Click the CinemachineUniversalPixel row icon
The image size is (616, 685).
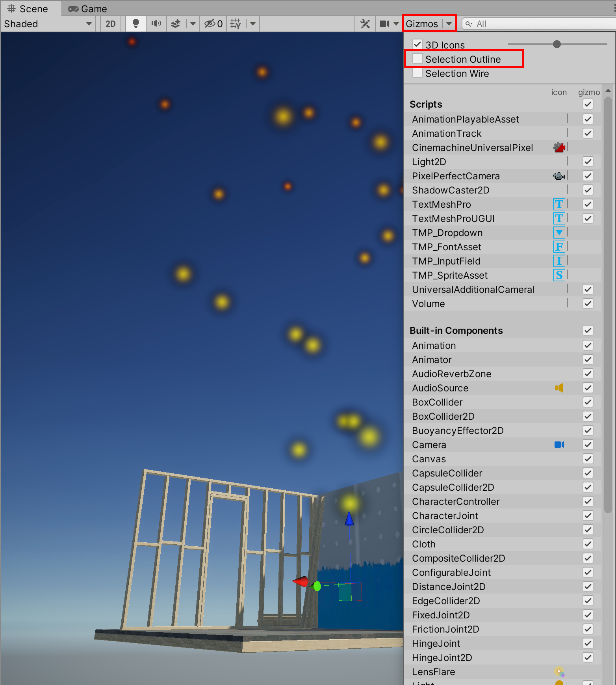559,148
